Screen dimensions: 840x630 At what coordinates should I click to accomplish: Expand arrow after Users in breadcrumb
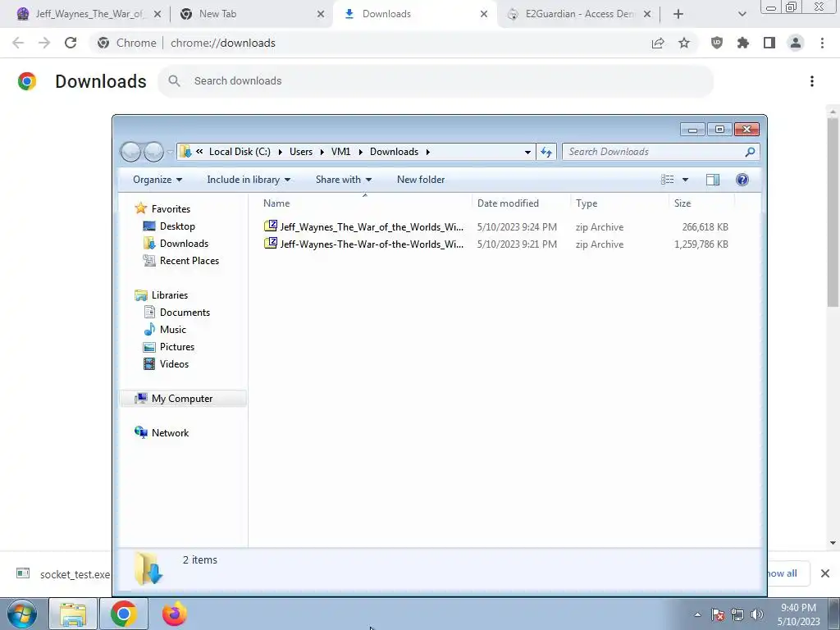[322, 152]
